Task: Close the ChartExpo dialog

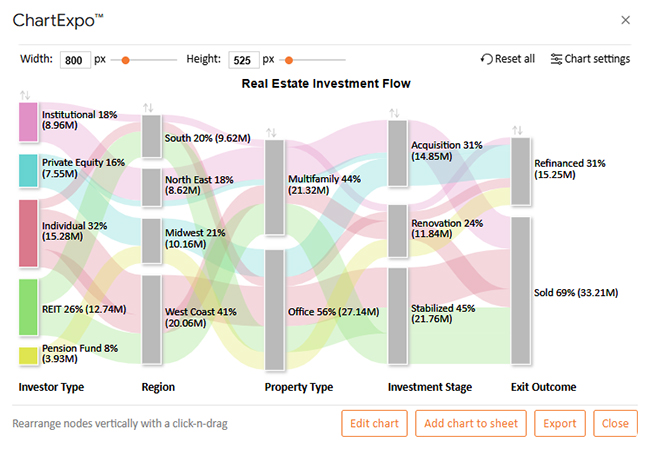Action: click(626, 20)
